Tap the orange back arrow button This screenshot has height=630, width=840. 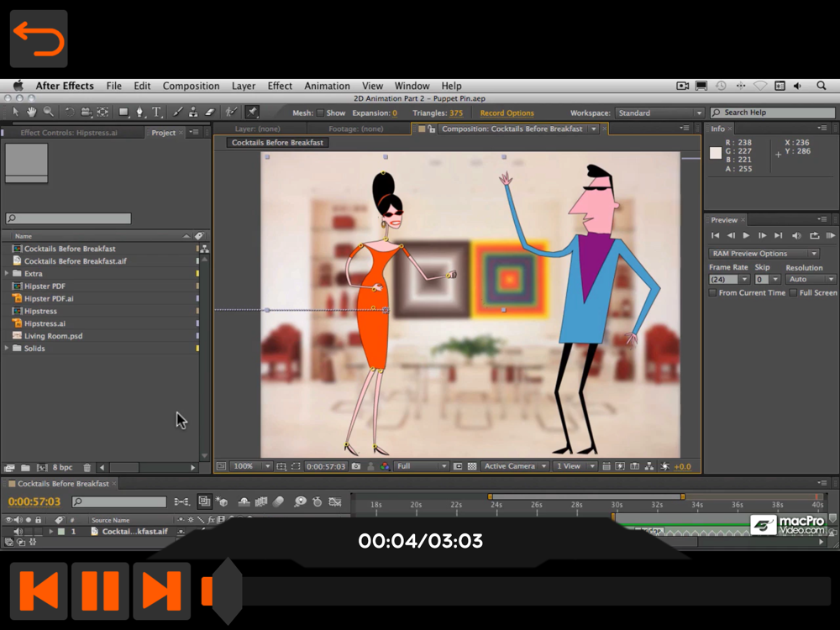39,39
